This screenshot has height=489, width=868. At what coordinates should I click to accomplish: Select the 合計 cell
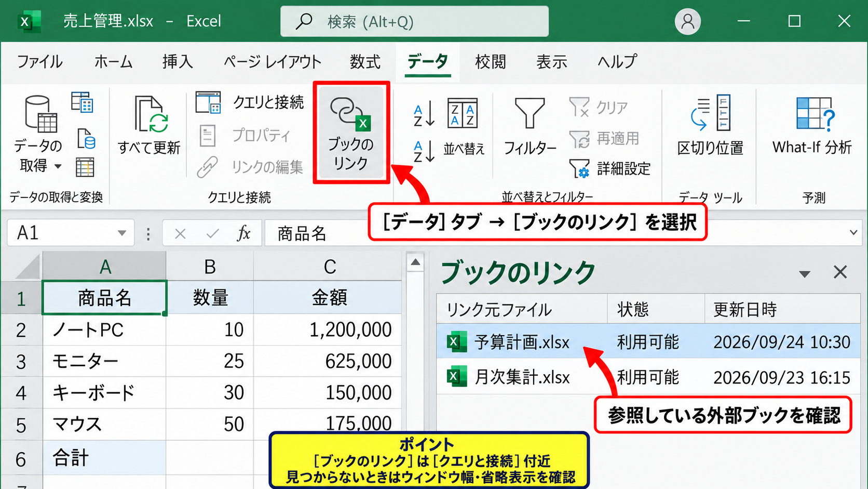[104, 458]
